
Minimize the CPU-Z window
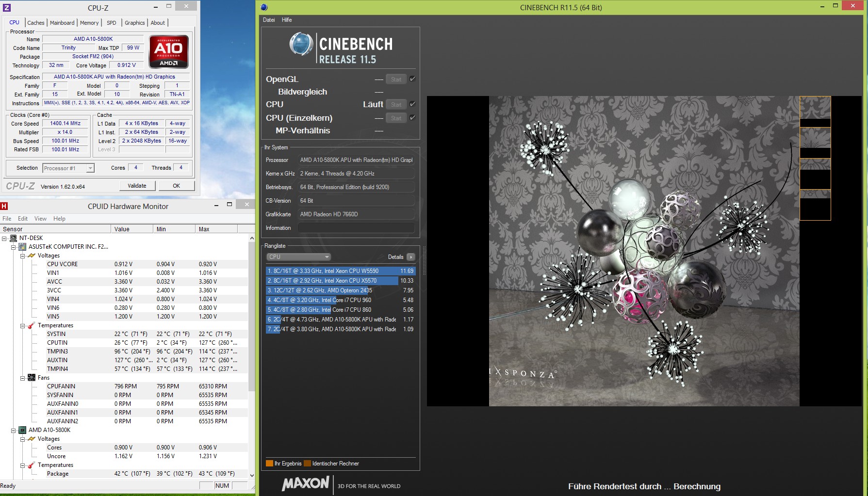tap(156, 7)
